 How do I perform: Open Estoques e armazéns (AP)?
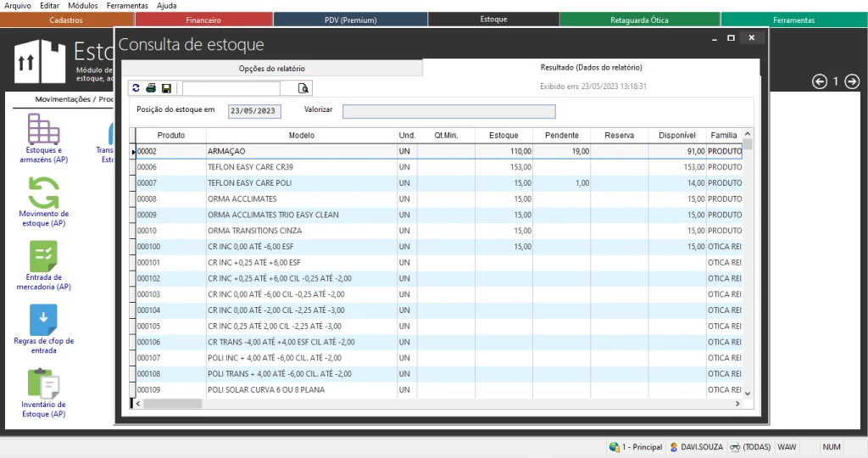(42, 139)
